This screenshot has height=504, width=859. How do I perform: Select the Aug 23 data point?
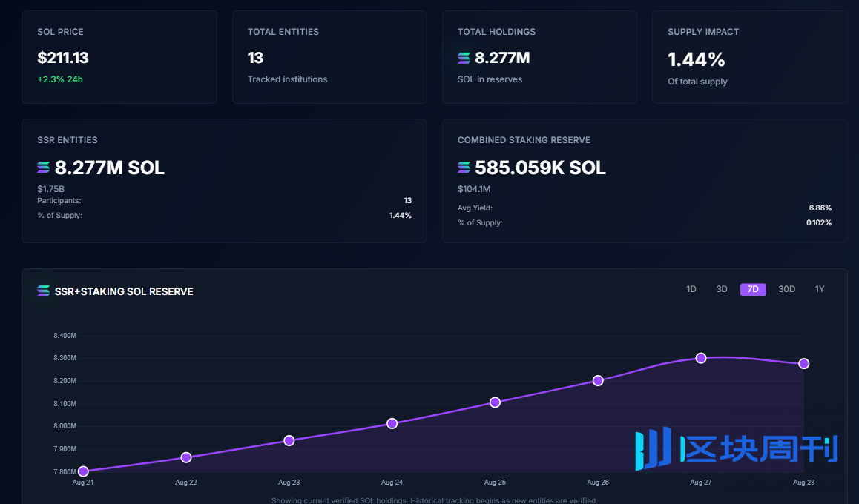click(289, 440)
